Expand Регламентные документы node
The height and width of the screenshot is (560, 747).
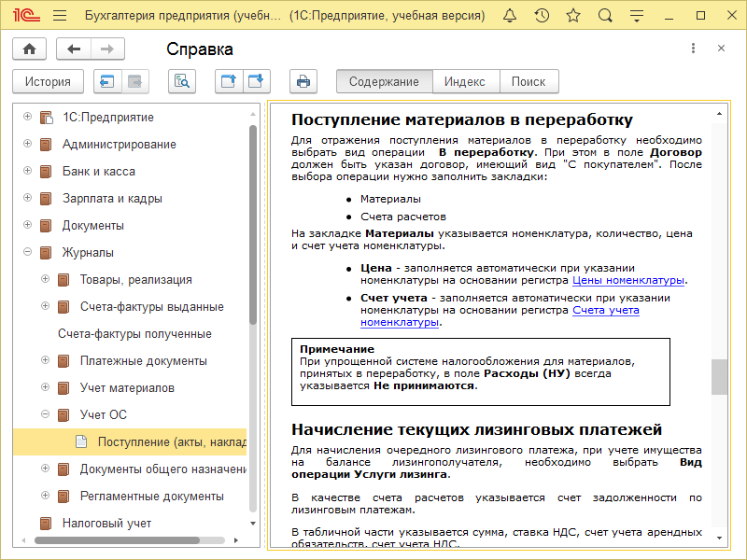point(45,496)
